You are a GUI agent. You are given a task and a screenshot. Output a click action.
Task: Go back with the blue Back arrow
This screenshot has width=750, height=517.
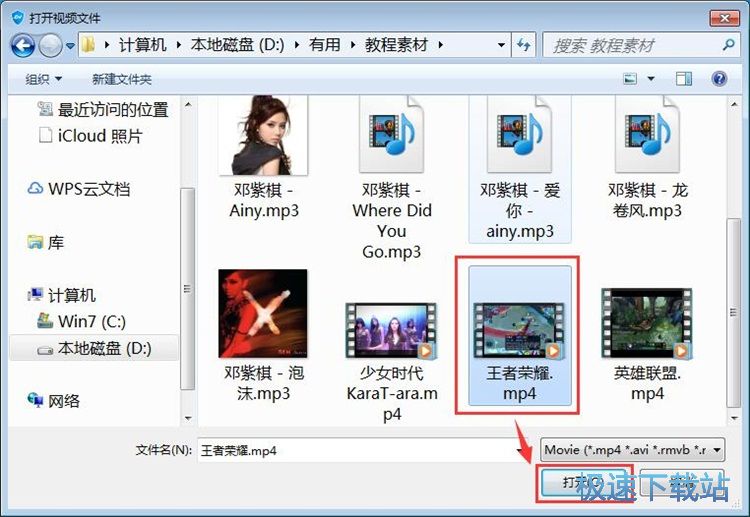22,45
